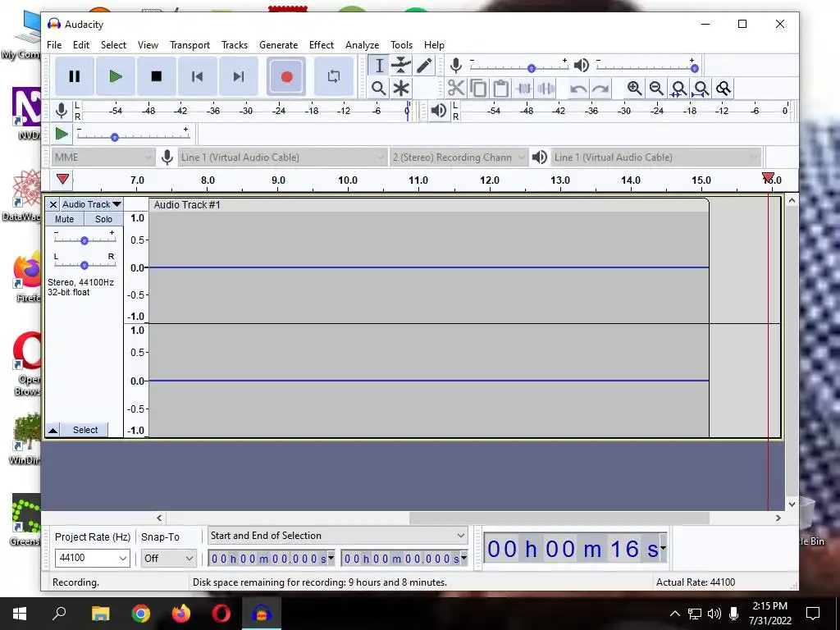Open the Generate menu
The image size is (840, 630).
coord(279,45)
